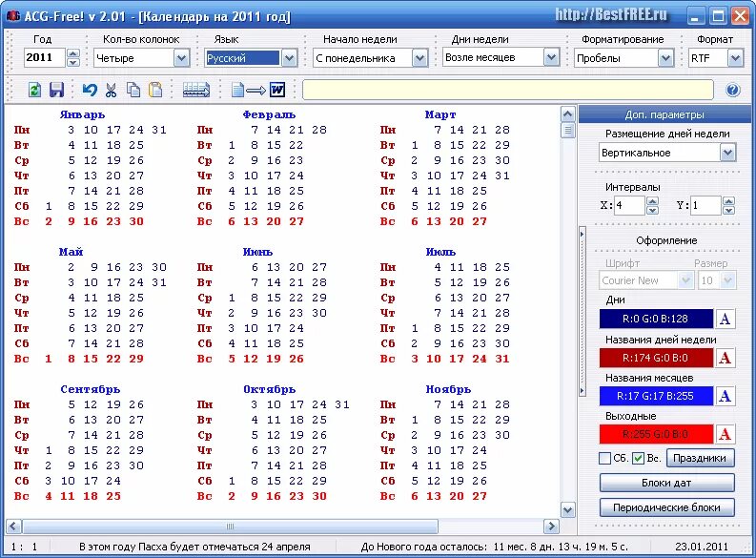The height and width of the screenshot is (558, 756).
Task: Increase the year with up arrow
Action: click(x=73, y=53)
